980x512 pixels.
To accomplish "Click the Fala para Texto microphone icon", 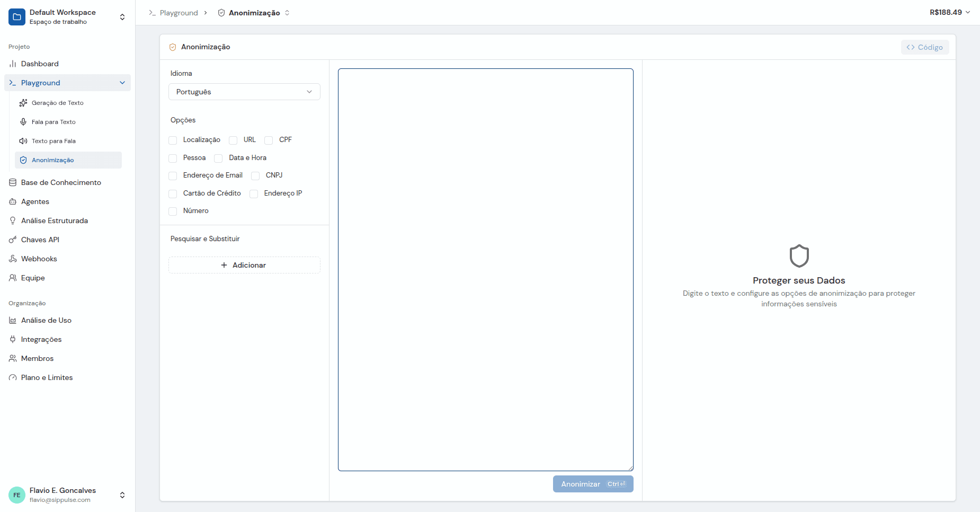I will pyautogui.click(x=23, y=122).
